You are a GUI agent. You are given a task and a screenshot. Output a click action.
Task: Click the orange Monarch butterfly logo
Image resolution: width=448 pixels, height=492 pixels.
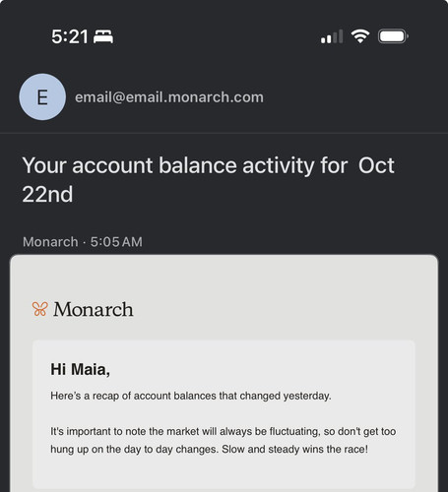[x=40, y=309]
